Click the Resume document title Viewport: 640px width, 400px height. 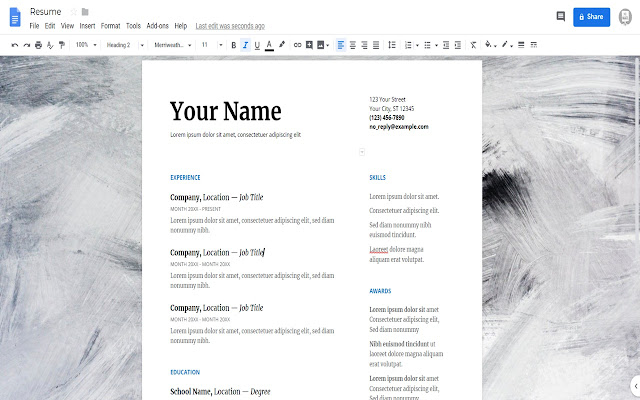45,12
